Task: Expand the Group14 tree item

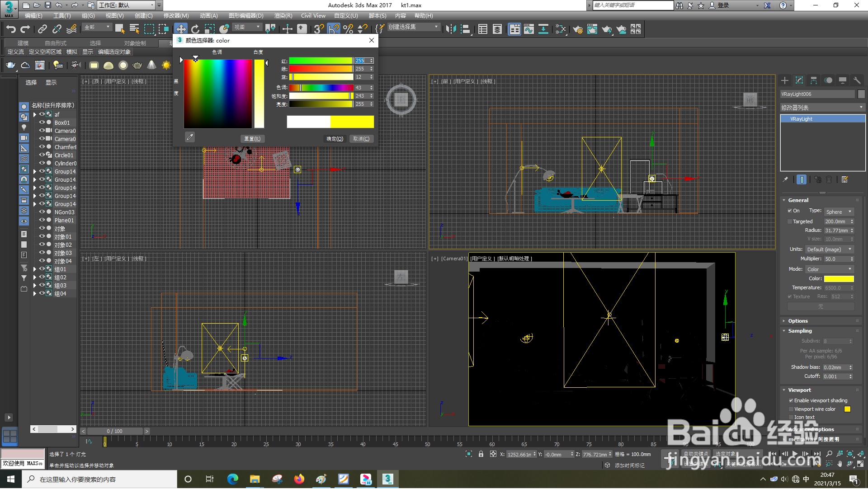Action: [x=35, y=172]
